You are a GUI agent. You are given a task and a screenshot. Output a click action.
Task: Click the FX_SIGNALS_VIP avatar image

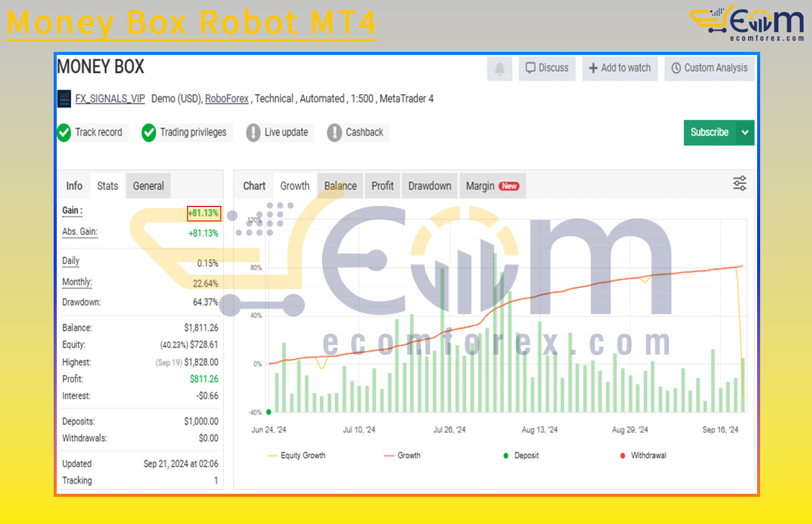coord(64,98)
